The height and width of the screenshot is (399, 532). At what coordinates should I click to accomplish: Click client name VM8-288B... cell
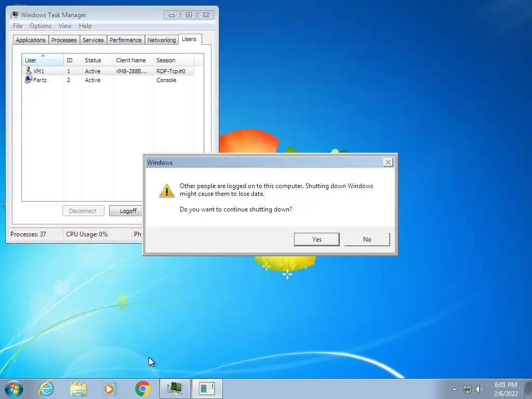[131, 71]
